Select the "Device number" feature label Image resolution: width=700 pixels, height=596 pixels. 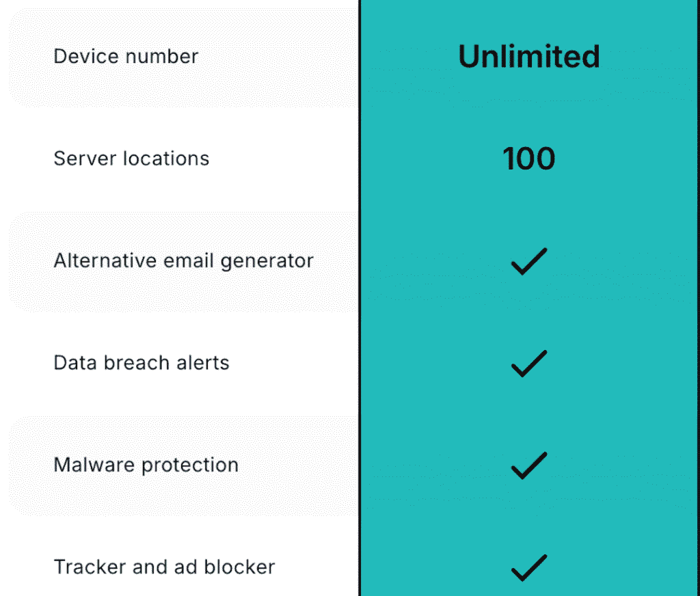[126, 56]
